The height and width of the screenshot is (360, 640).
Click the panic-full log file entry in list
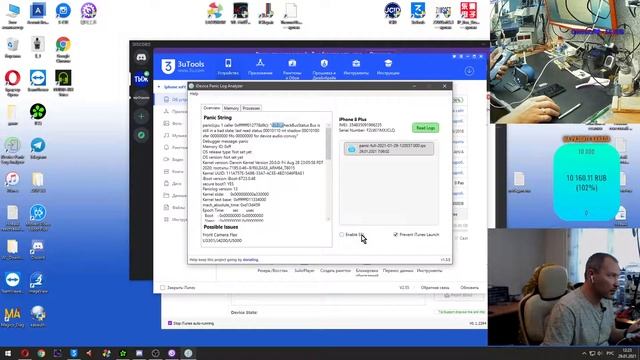click(389, 149)
